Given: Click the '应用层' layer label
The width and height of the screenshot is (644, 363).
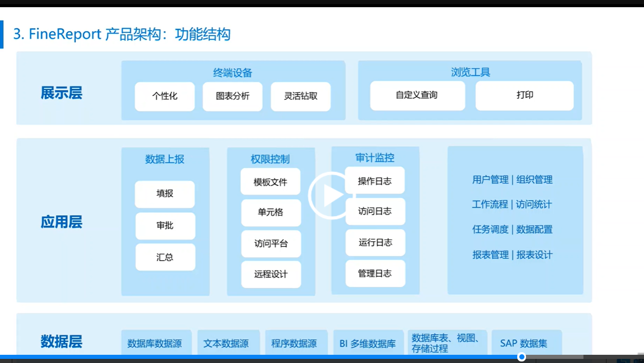Looking at the screenshot, I should 61,222.
